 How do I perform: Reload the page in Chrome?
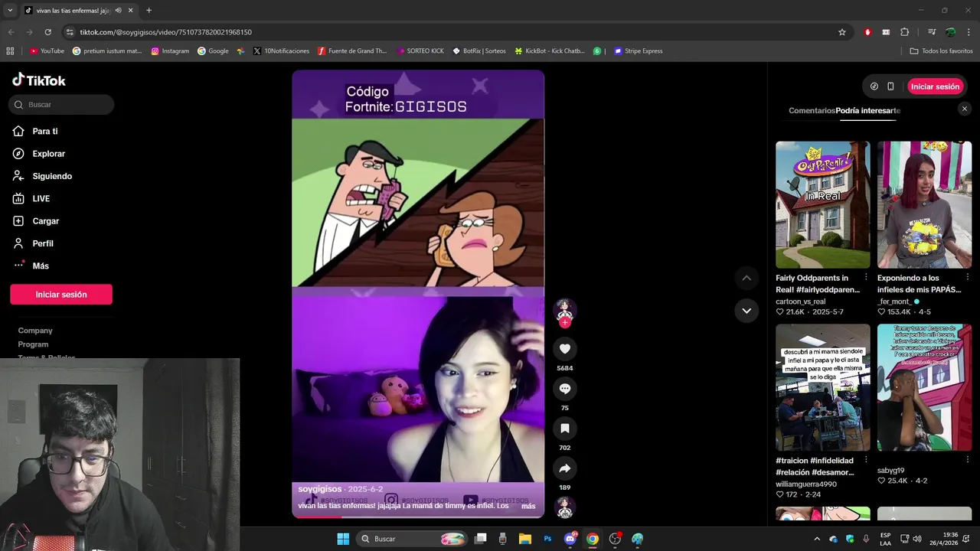click(x=47, y=32)
